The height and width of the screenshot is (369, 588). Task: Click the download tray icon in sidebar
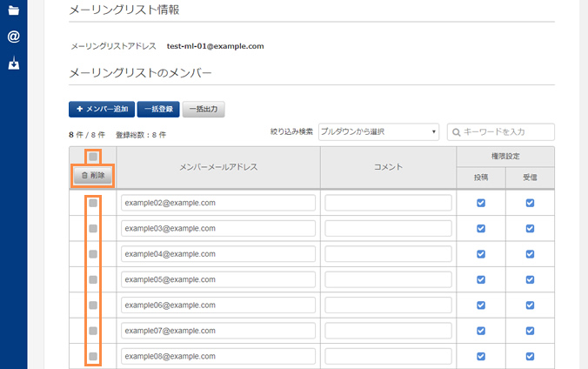pyautogui.click(x=13, y=64)
